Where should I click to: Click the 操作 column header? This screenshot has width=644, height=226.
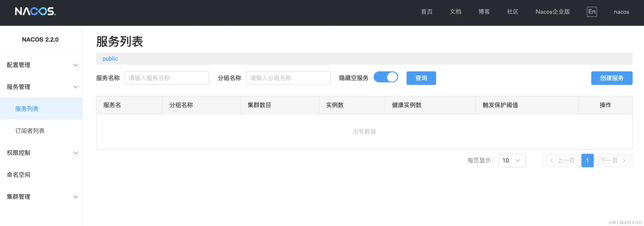(x=605, y=105)
